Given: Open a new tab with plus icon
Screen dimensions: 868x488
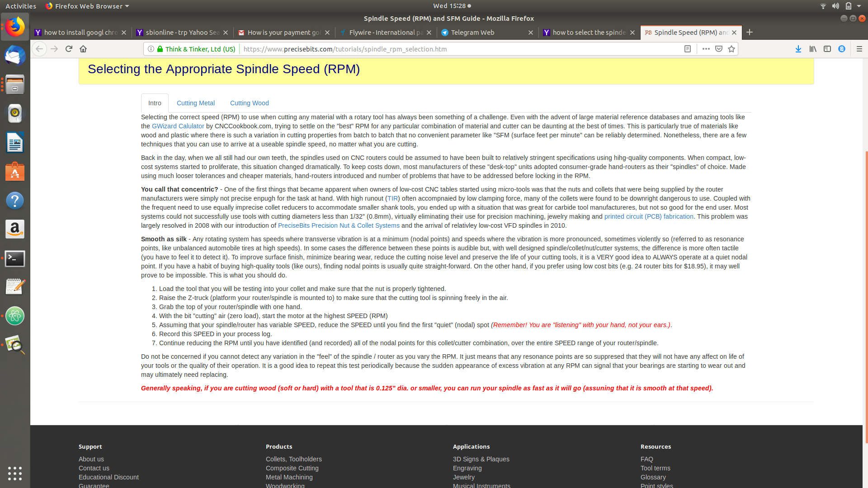Looking at the screenshot, I should [750, 32].
